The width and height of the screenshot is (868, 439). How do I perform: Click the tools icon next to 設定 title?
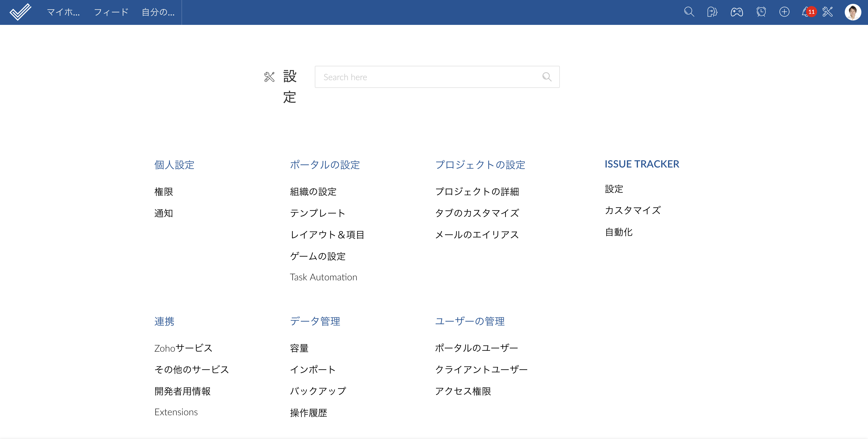click(x=269, y=77)
